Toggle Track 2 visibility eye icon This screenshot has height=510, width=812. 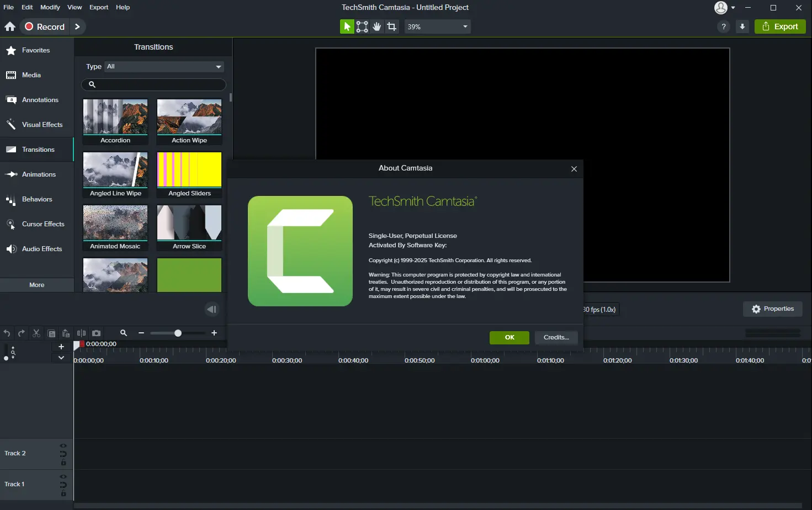point(63,445)
